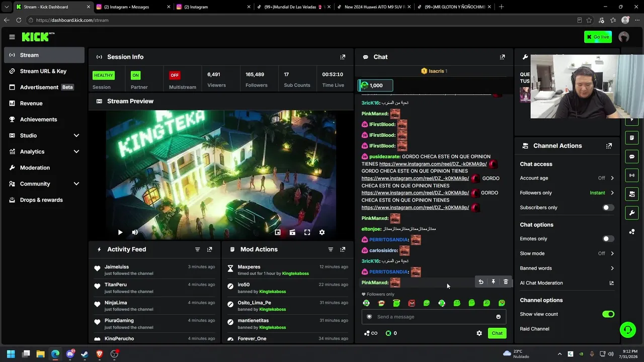Image resolution: width=644 pixels, height=362 pixels.
Task: Pop out the Chat panel
Action: pyautogui.click(x=502, y=57)
